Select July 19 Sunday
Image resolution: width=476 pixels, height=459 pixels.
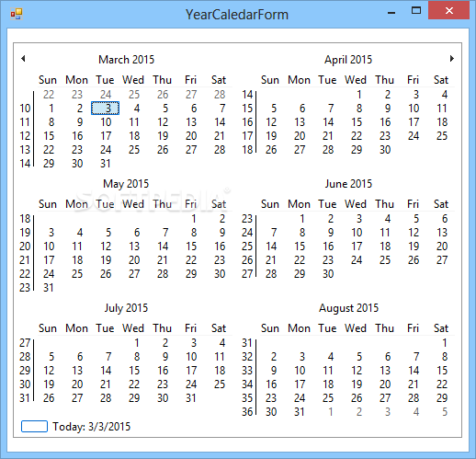tap(49, 384)
